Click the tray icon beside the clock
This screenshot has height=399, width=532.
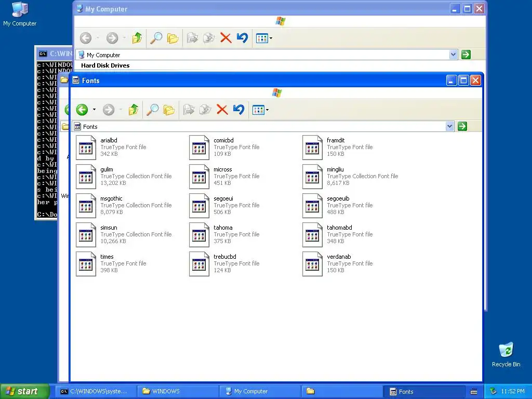[494, 392]
